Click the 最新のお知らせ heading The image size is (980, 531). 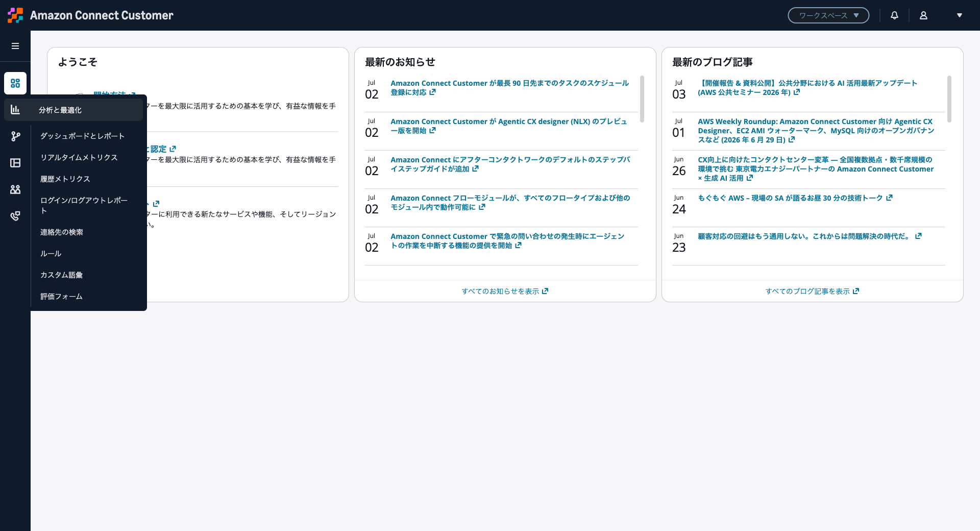click(x=400, y=62)
